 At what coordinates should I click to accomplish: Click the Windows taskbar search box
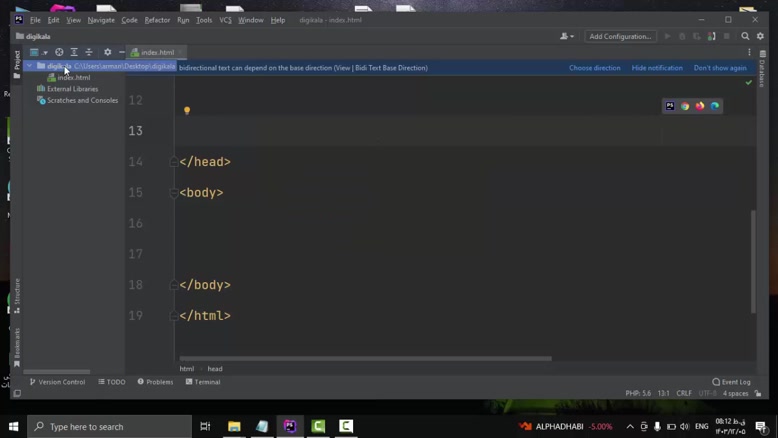tap(110, 426)
